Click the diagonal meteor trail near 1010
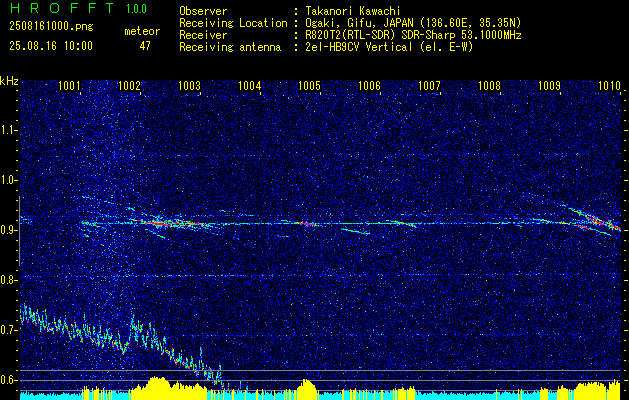This screenshot has width=629, height=400. (x=593, y=220)
